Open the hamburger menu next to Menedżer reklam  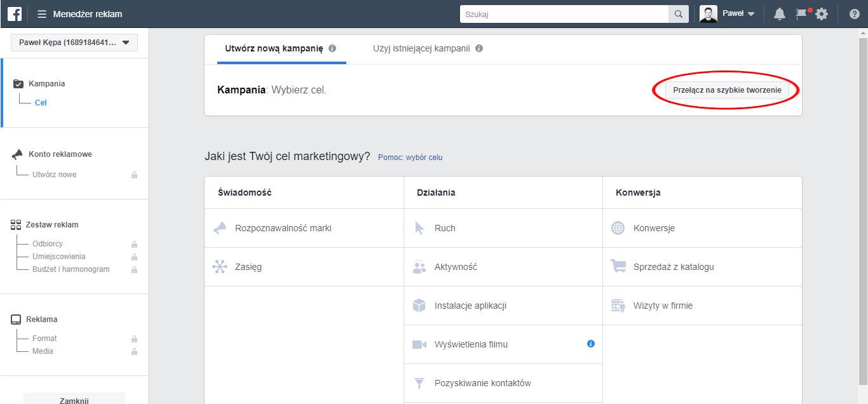point(42,14)
